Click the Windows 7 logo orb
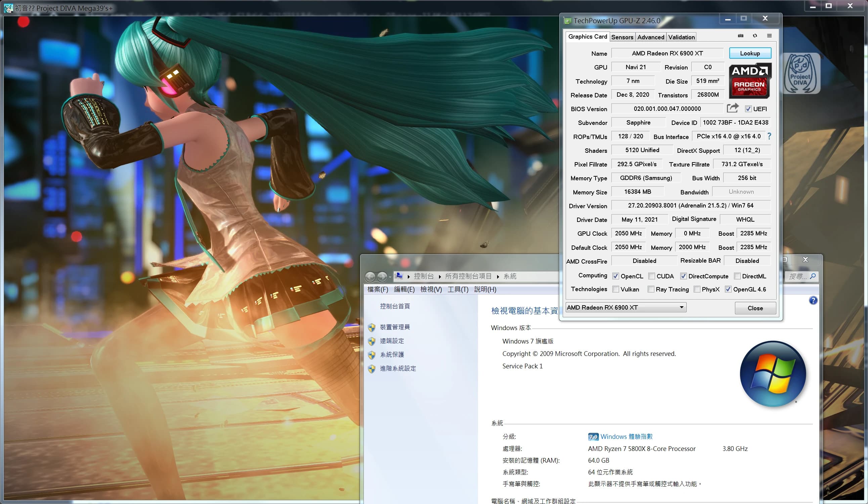Viewport: 868px width, 504px height. point(773,374)
